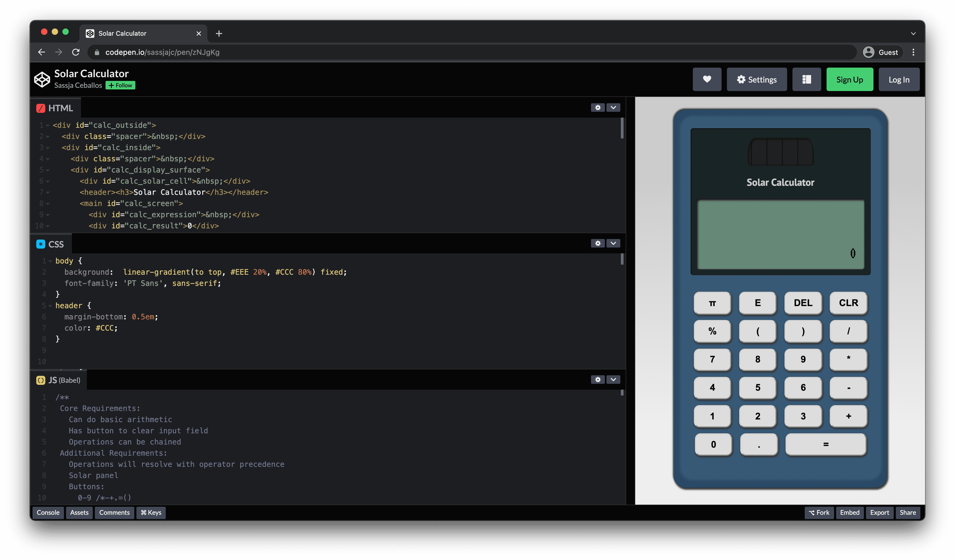Viewport: 955px width, 560px height.
Task: Click the equals = button
Action: point(825,443)
